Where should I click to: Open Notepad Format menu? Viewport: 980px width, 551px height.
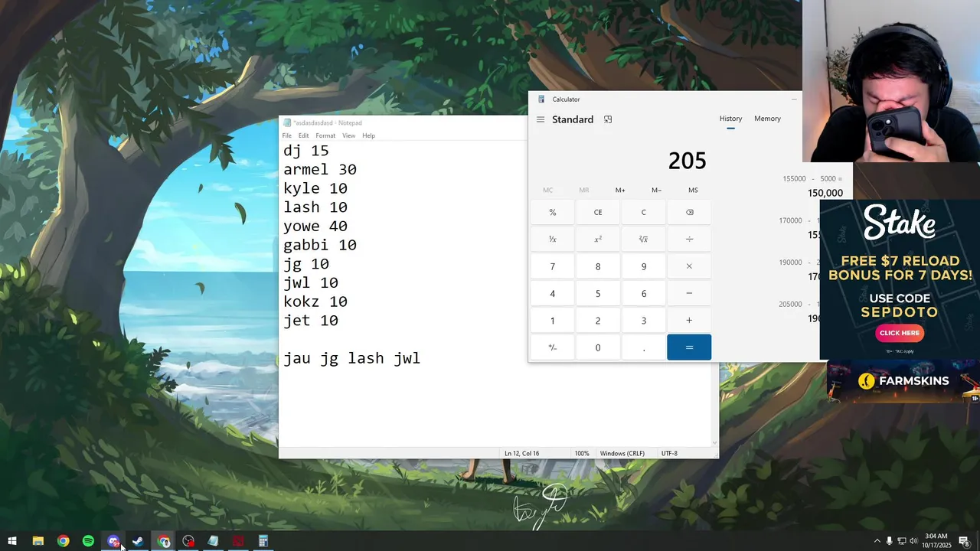325,135
